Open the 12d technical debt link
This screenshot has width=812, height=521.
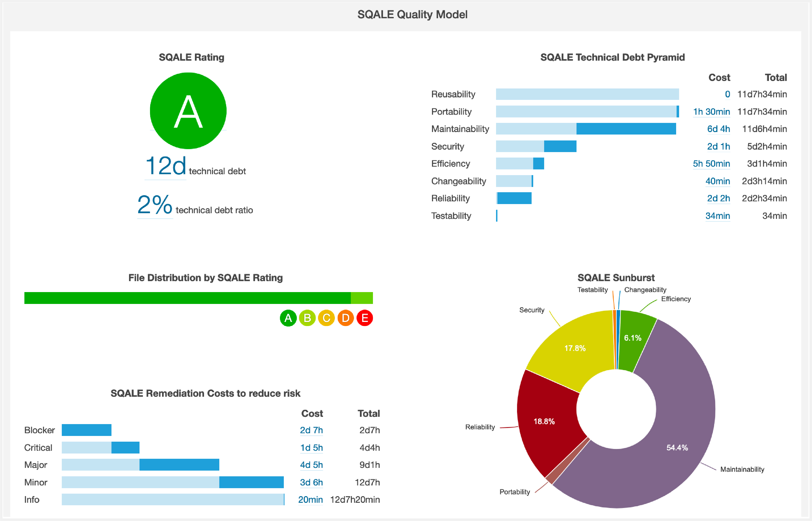point(165,166)
